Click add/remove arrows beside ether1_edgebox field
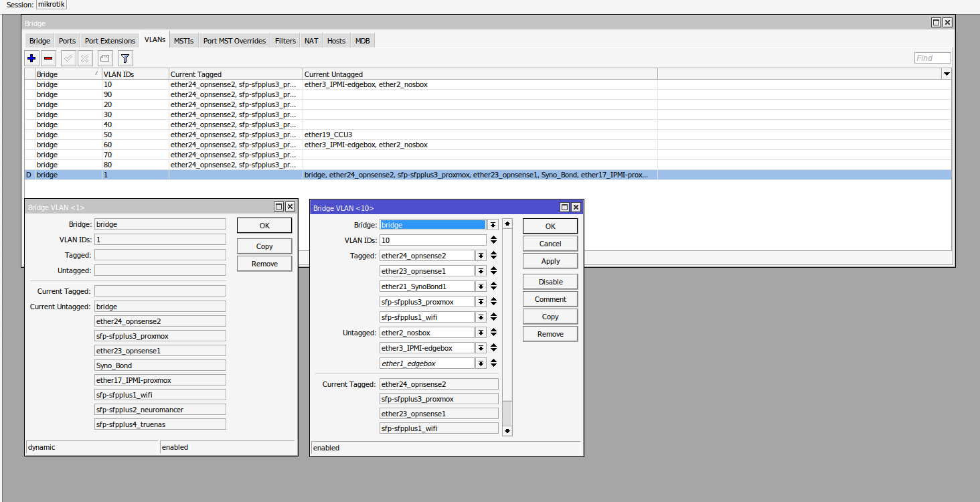The width and height of the screenshot is (980, 502). click(x=493, y=363)
